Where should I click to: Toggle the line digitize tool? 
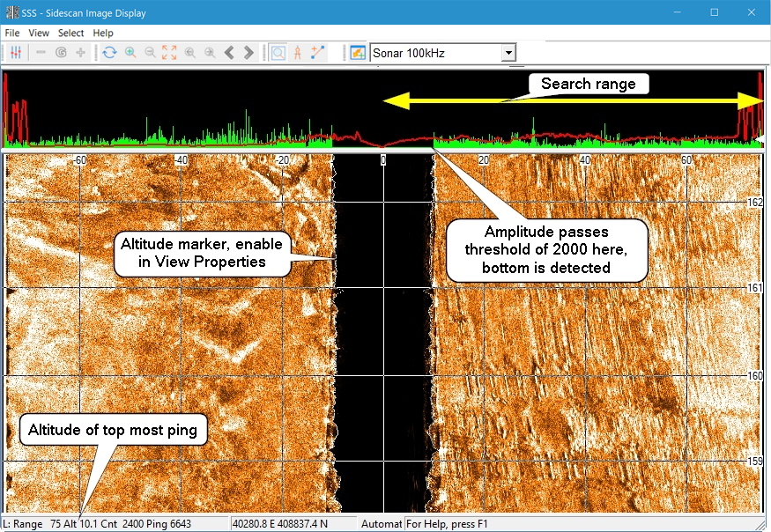point(317,53)
